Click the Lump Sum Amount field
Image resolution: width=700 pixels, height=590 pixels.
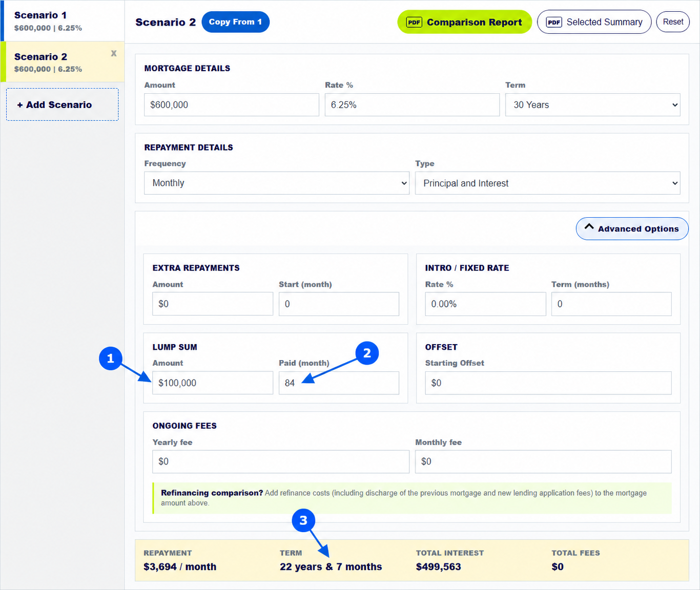click(x=213, y=383)
